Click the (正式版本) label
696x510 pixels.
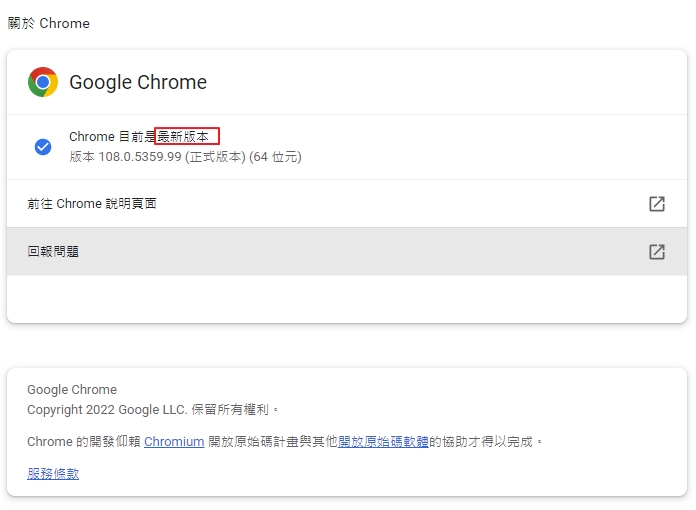pos(215,157)
